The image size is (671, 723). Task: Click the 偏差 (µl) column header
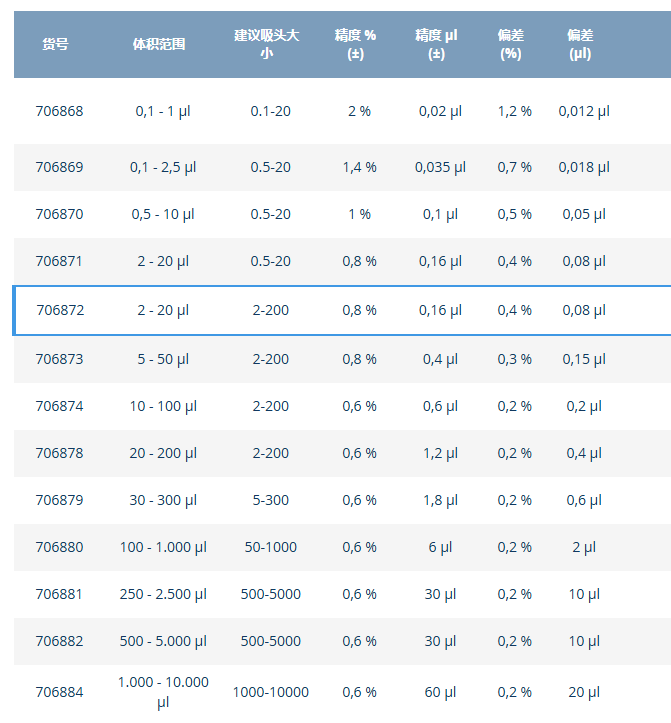[x=580, y=44]
